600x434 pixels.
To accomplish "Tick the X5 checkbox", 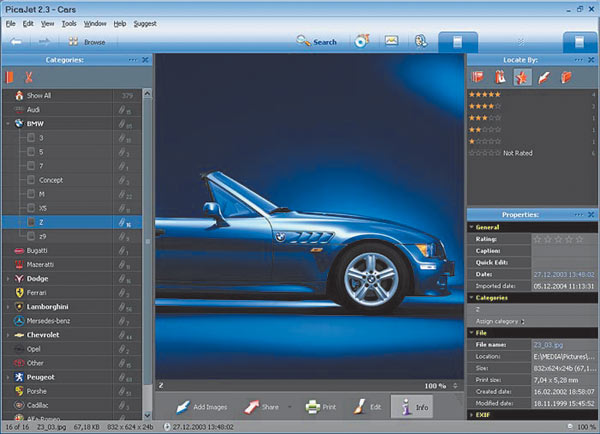I will tap(31, 208).
